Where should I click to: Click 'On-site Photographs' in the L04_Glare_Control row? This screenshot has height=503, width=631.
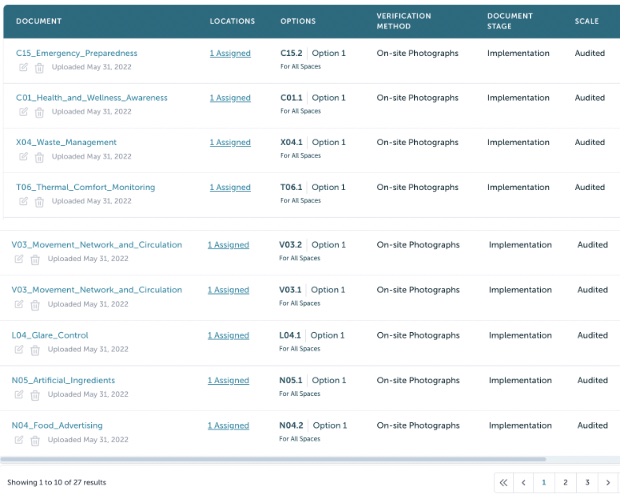418,335
